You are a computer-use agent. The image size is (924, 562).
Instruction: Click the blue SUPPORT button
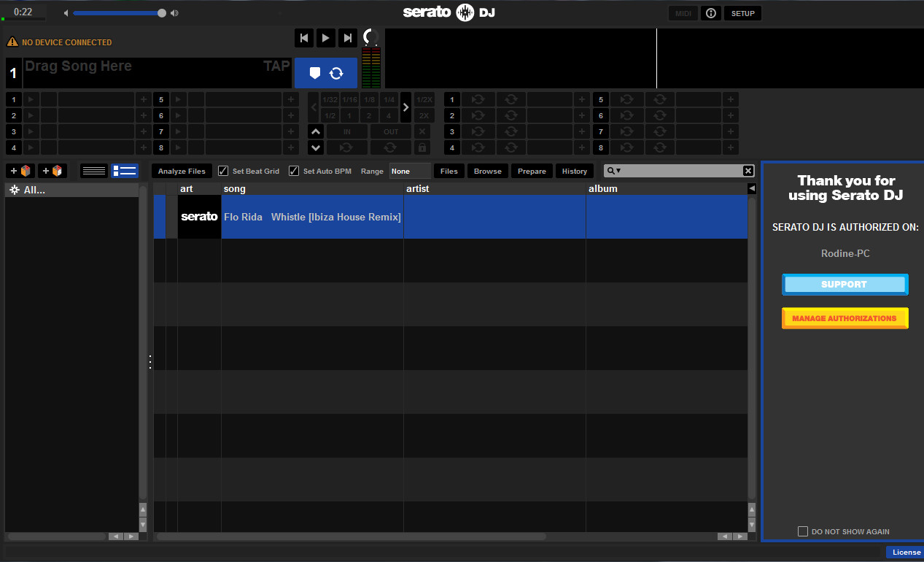[x=845, y=285]
